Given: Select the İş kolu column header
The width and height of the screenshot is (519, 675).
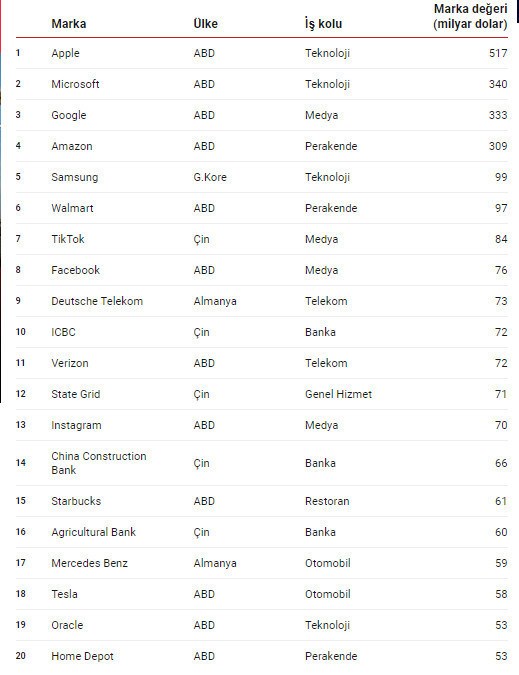Looking at the screenshot, I should pyautogui.click(x=323, y=24).
